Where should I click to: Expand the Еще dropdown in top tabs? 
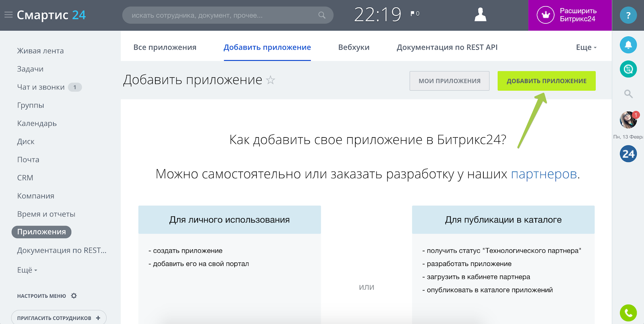[x=586, y=48]
